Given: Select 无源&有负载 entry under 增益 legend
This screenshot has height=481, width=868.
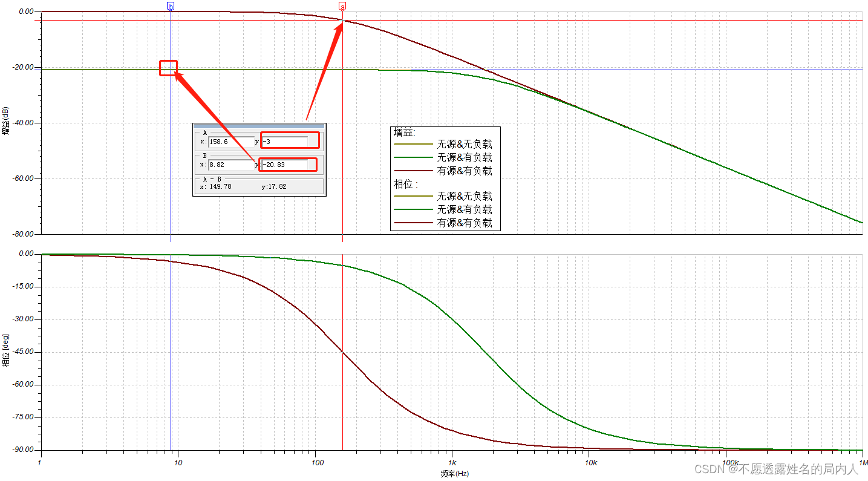Looking at the screenshot, I should coord(465,157).
